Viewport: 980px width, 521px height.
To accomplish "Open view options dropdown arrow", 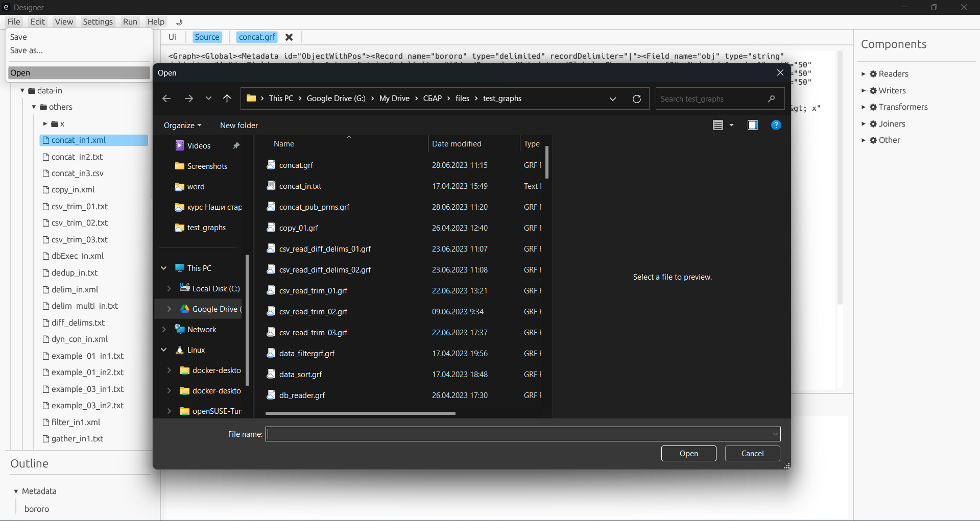I will (731, 125).
